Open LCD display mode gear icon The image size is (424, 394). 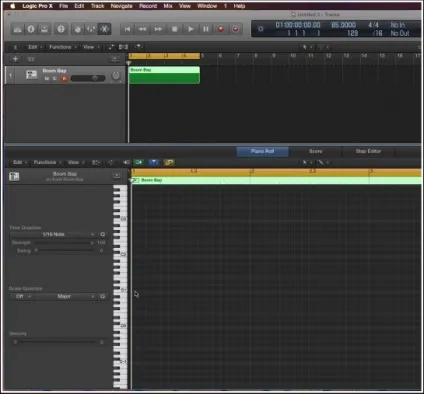tap(261, 29)
